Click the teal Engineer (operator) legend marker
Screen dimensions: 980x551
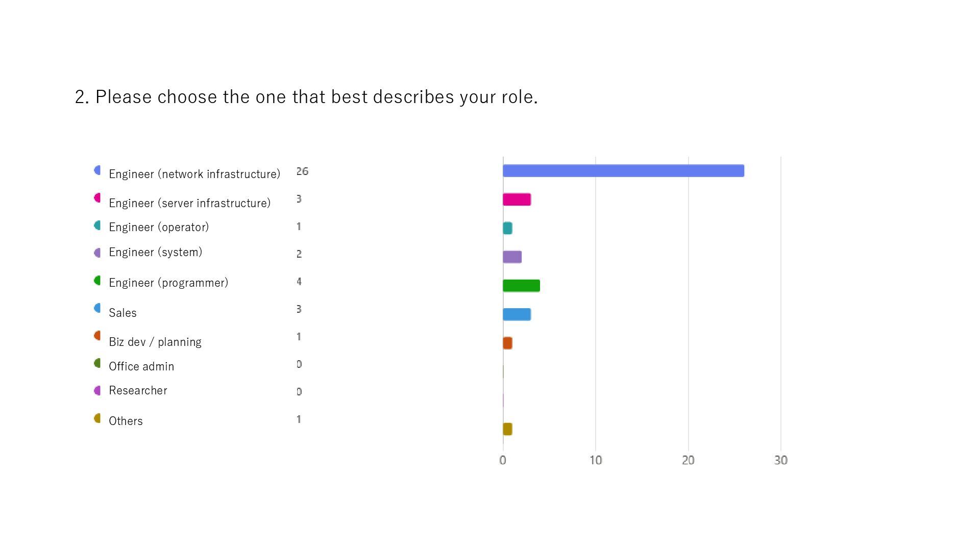[97, 226]
